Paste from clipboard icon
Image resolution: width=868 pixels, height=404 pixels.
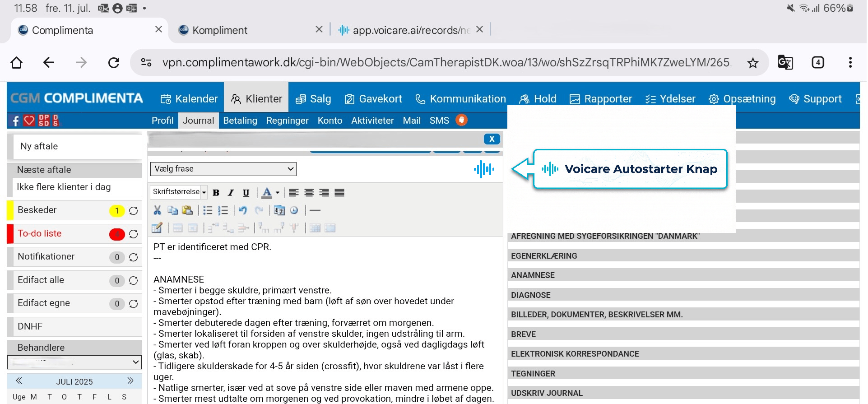187,210
